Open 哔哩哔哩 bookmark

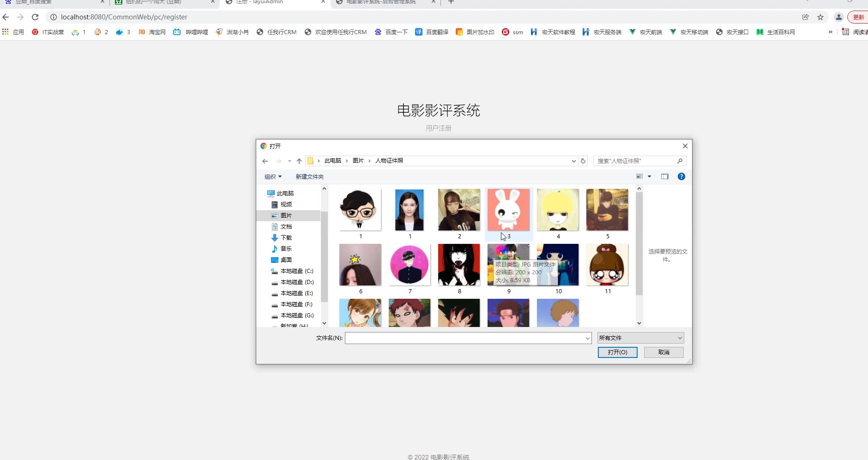point(191,32)
